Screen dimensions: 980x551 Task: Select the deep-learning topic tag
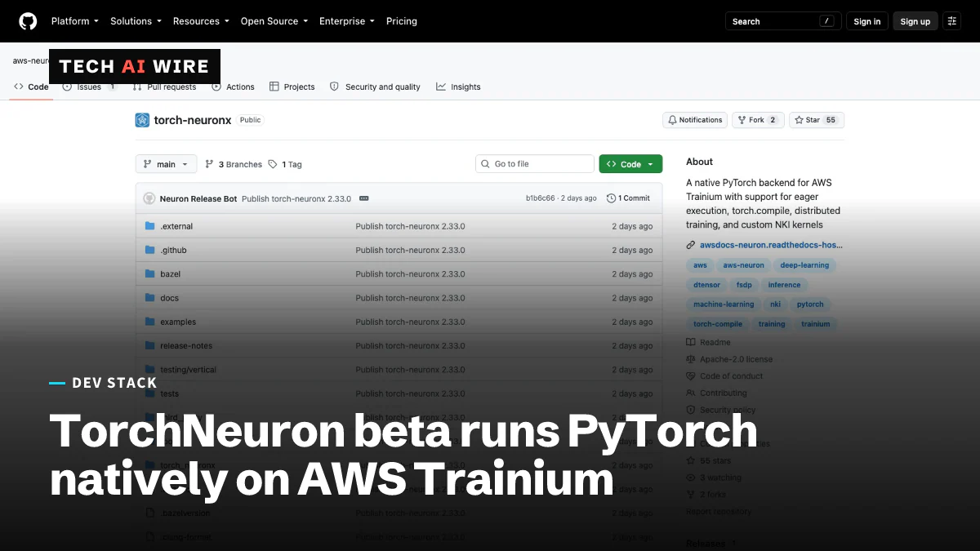click(804, 265)
